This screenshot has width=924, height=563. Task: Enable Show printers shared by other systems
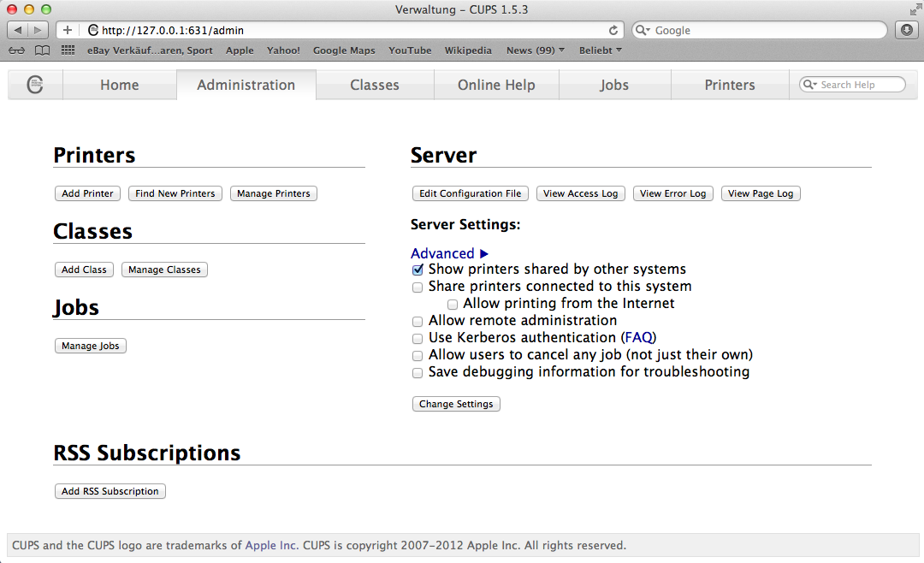pyautogui.click(x=418, y=270)
